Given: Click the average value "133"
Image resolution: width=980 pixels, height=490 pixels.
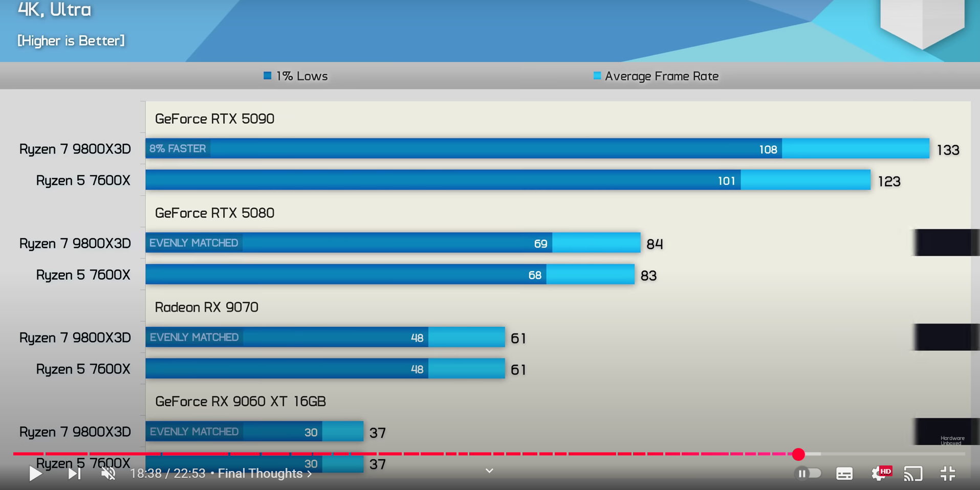Looking at the screenshot, I should pos(948,150).
